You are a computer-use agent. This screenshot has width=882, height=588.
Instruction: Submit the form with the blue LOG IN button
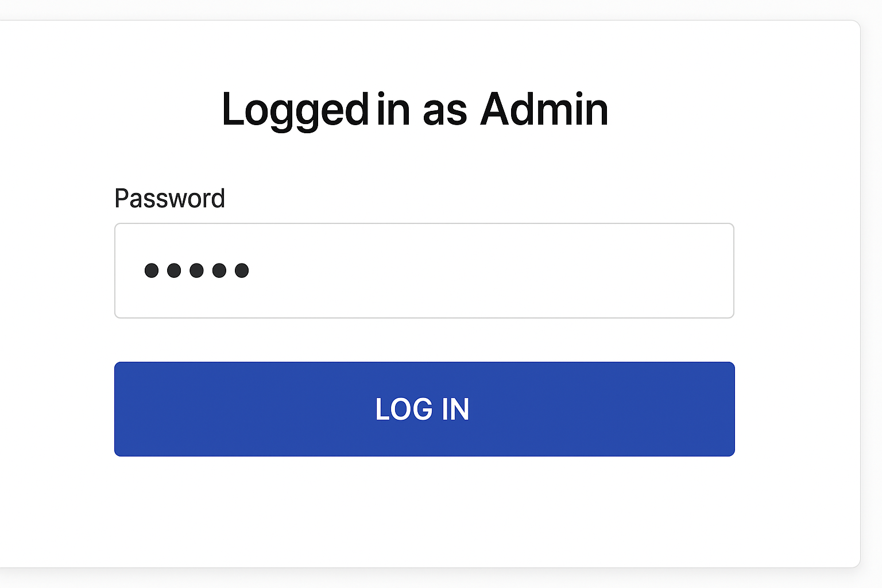(x=424, y=409)
